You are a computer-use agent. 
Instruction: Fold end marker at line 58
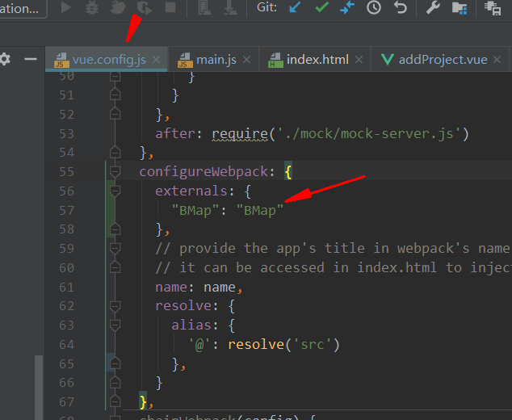click(x=115, y=229)
